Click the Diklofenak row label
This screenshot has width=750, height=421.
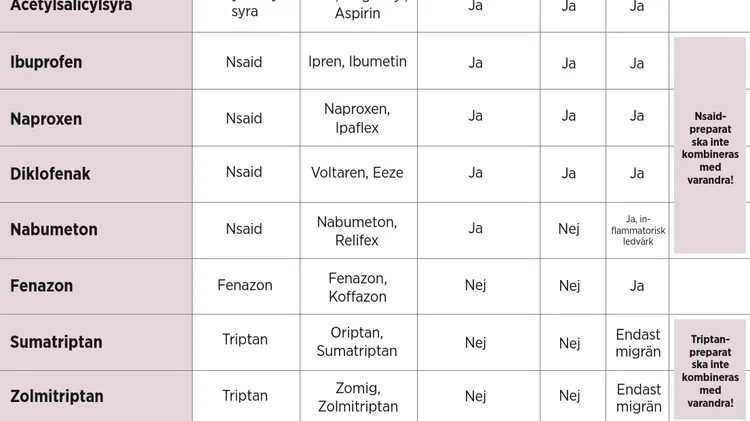[96, 174]
